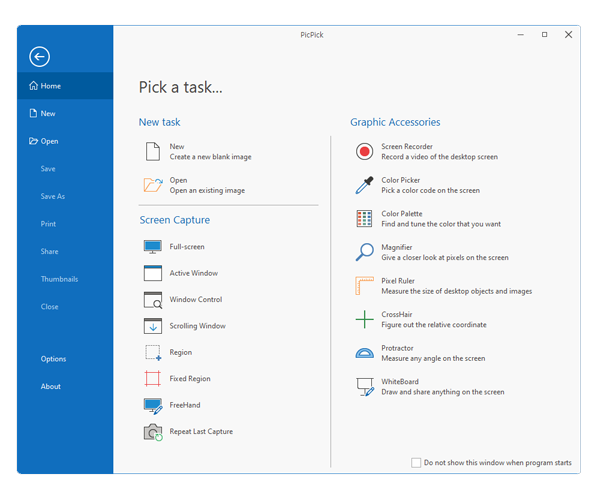Click the back arrow circle icon
The width and height of the screenshot is (598, 499).
39,57
